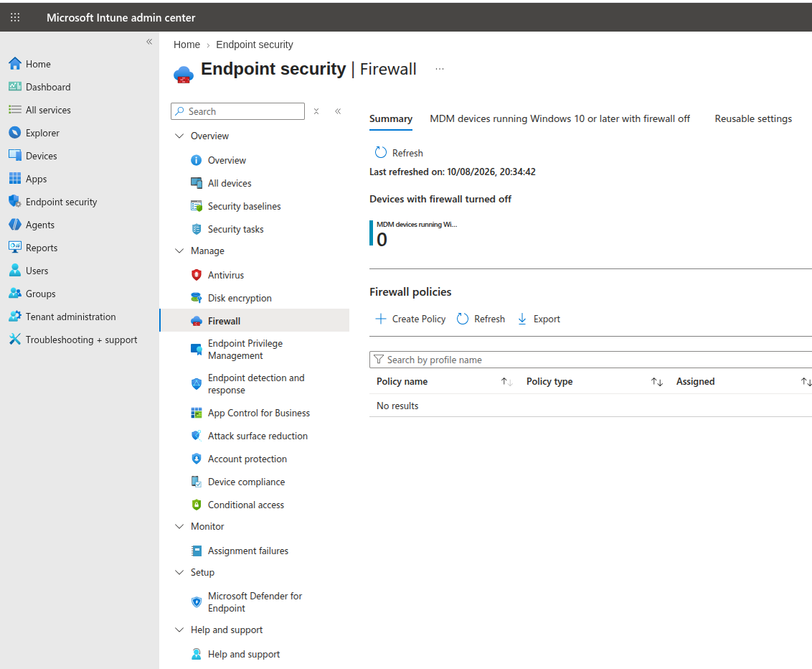Image resolution: width=812 pixels, height=669 pixels.
Task: Collapse the Setup section chevron
Action: click(x=179, y=572)
